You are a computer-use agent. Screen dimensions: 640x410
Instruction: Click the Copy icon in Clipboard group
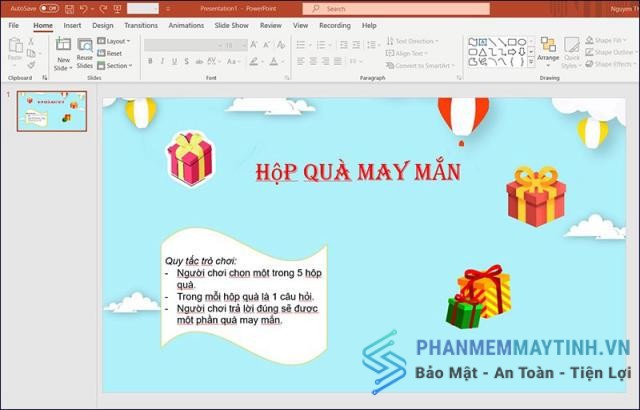[x=31, y=53]
